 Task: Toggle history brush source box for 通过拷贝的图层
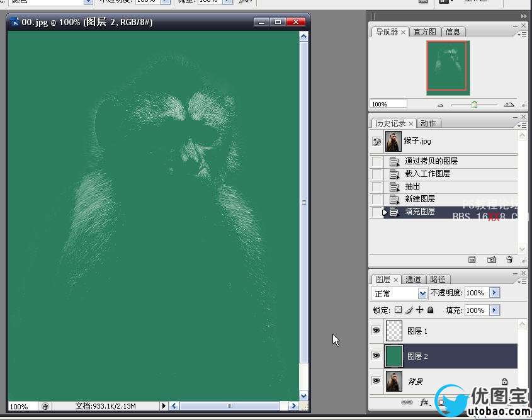coord(376,161)
